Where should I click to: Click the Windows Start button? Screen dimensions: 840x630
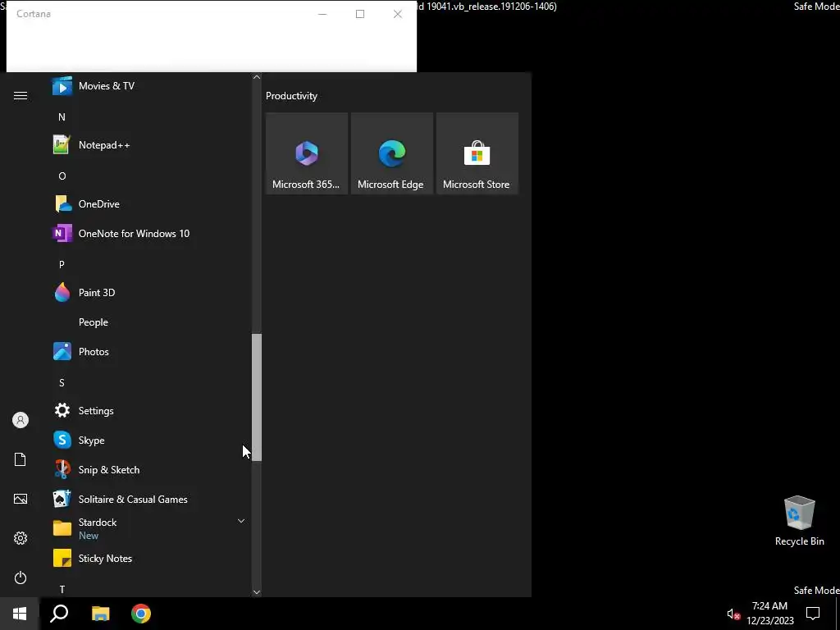click(20, 614)
